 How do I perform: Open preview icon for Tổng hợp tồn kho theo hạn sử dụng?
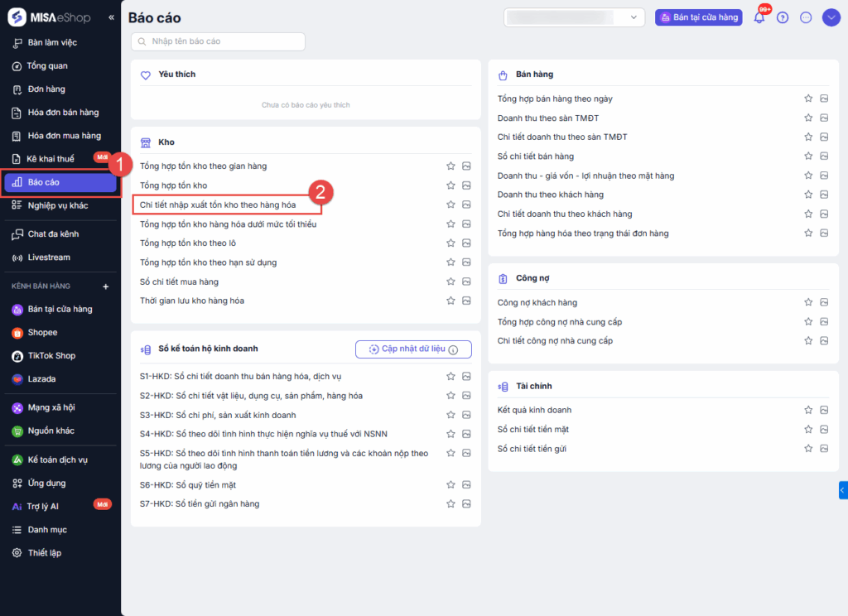(466, 262)
